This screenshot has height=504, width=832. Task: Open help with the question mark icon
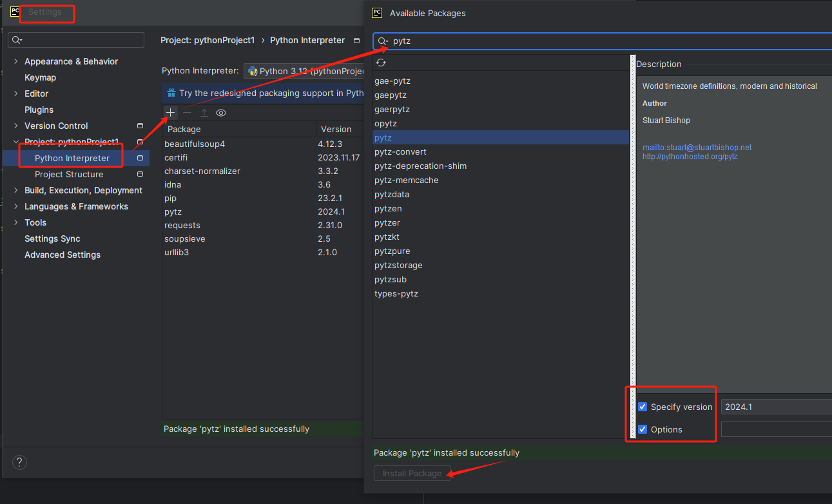19,461
